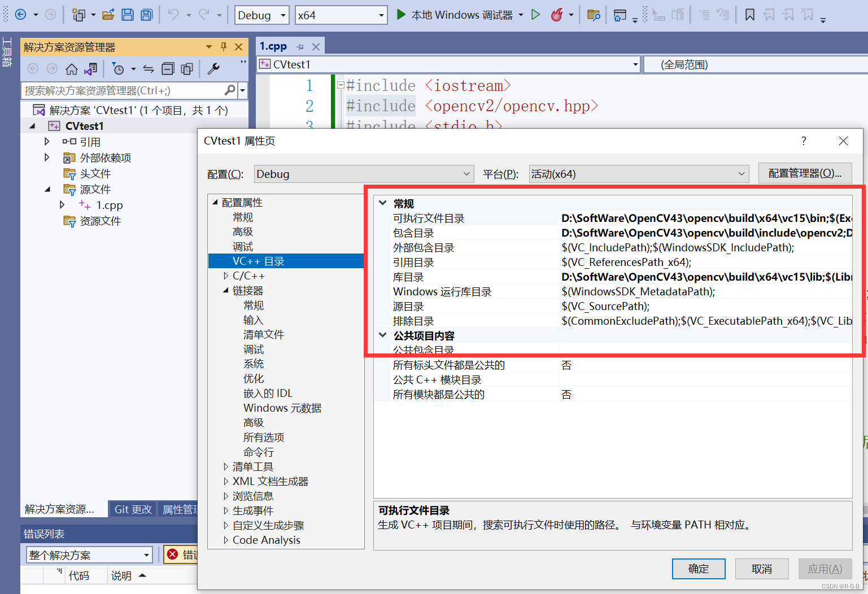Select the 1.cpp editor tab

(x=273, y=46)
